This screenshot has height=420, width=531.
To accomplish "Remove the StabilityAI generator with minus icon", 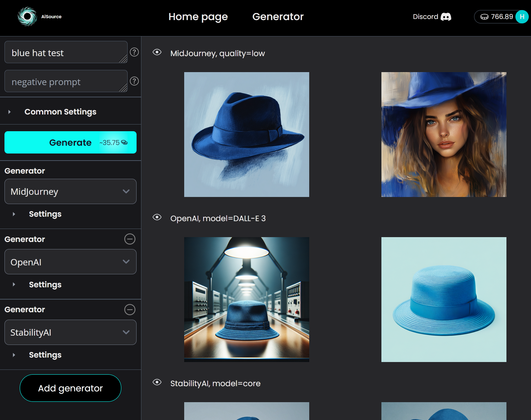I will click(x=130, y=310).
